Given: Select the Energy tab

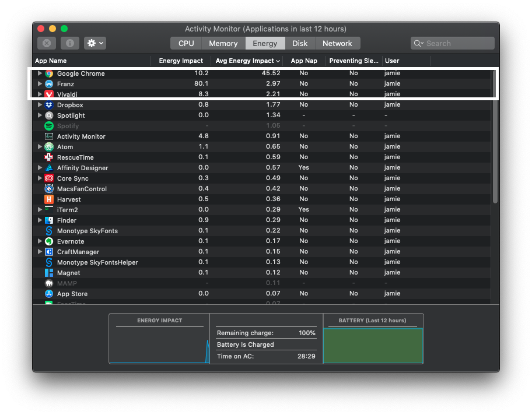Looking at the screenshot, I should [265, 43].
